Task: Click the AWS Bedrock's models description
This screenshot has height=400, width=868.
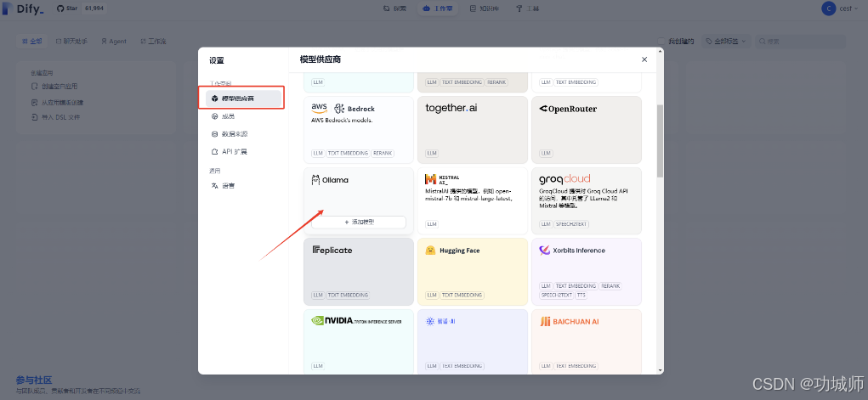Action: click(342, 120)
